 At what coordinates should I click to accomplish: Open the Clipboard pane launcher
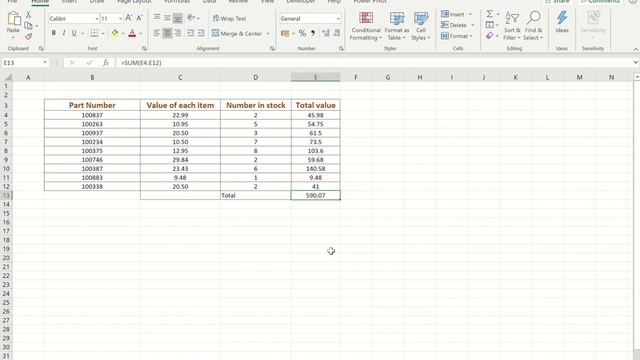pos(41,49)
